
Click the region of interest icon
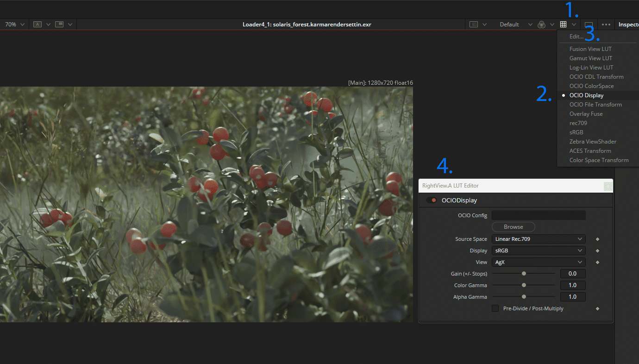(474, 25)
